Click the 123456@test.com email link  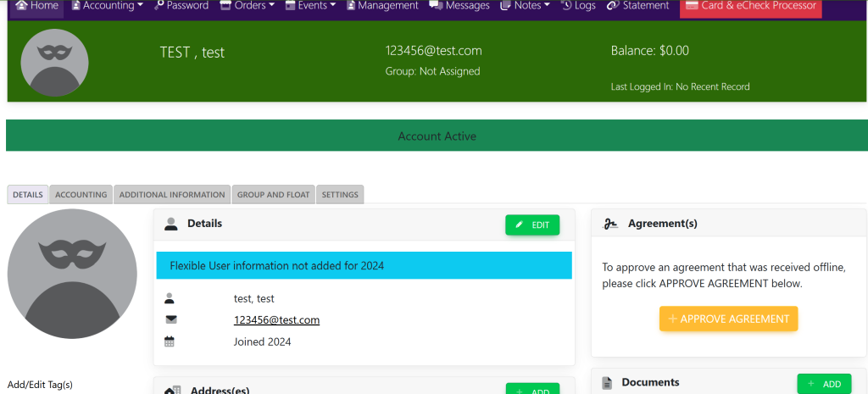[x=276, y=320]
